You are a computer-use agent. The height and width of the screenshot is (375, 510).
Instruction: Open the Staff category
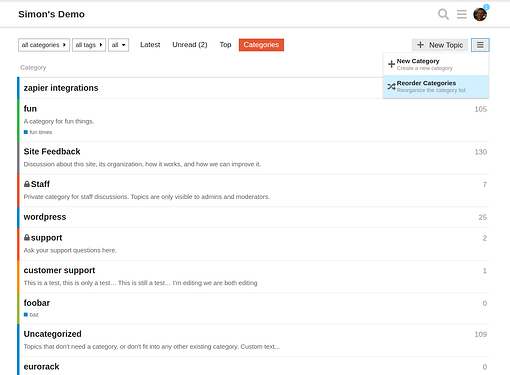(40, 184)
